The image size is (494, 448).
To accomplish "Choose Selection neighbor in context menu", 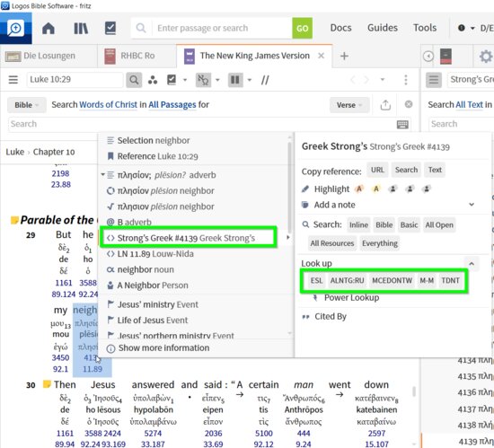I will (153, 140).
